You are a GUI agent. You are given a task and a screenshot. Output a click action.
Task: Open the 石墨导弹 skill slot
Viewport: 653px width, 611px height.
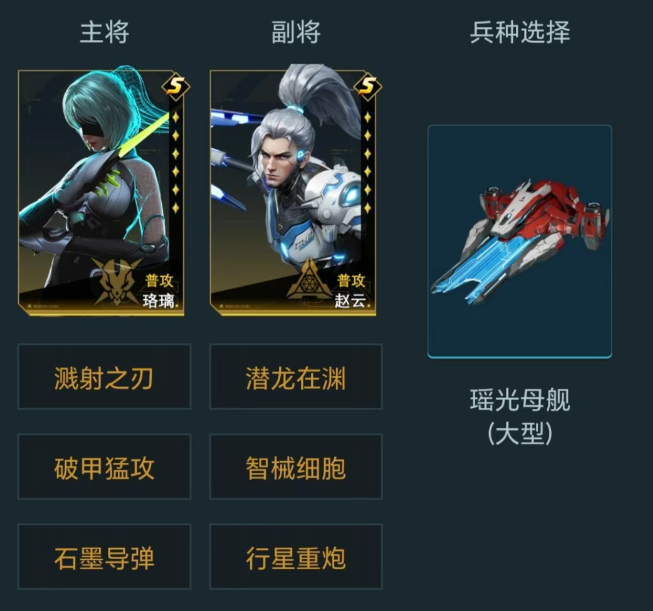pyautogui.click(x=104, y=556)
